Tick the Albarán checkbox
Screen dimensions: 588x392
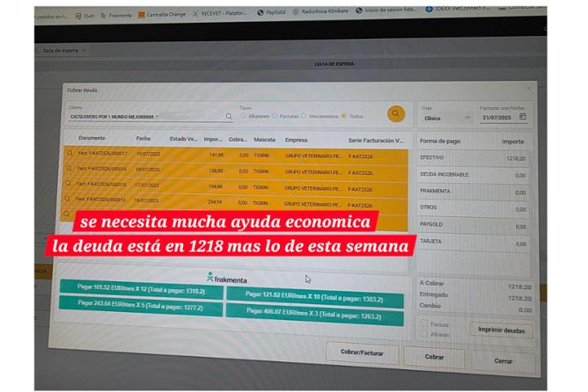(424, 333)
